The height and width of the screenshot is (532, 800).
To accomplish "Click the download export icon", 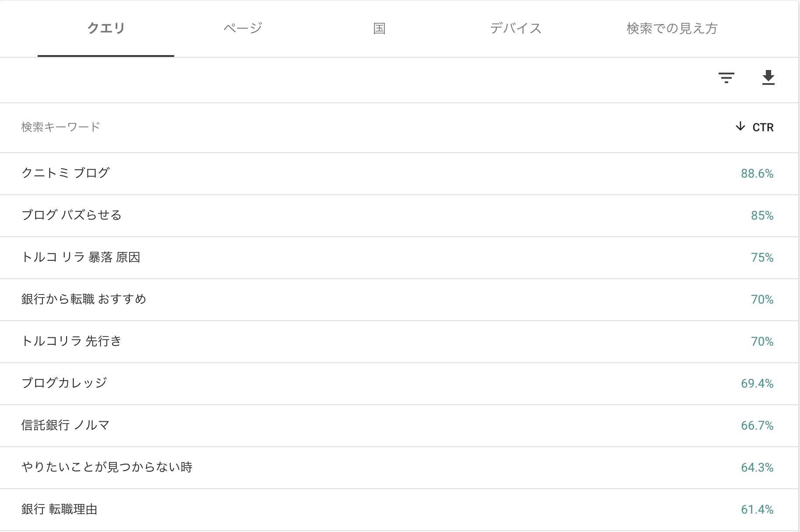I will pos(768,77).
